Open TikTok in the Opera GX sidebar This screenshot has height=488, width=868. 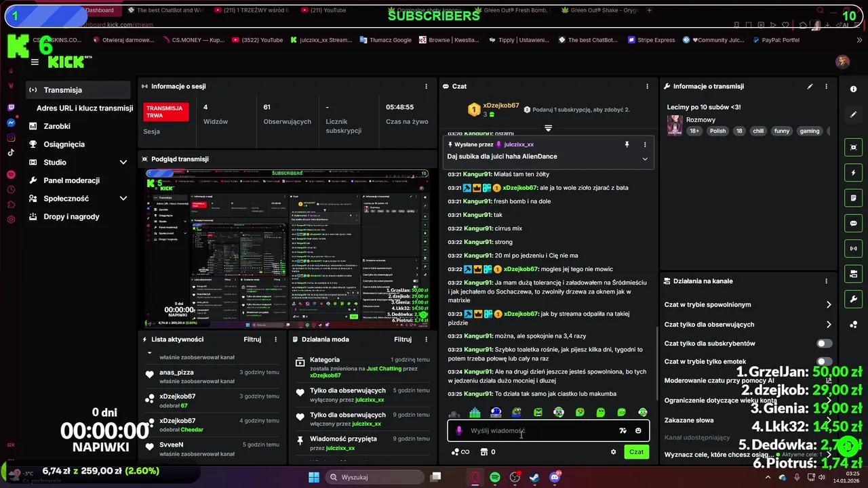point(12,152)
